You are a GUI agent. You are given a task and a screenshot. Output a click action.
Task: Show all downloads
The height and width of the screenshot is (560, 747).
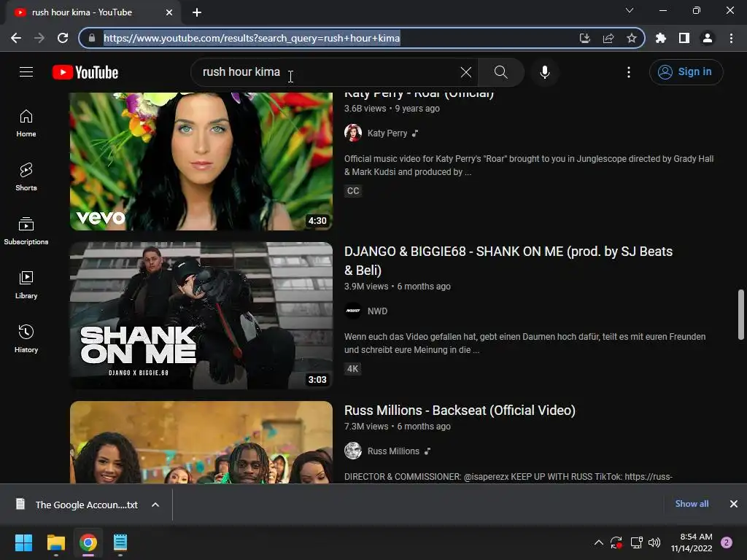(x=692, y=504)
